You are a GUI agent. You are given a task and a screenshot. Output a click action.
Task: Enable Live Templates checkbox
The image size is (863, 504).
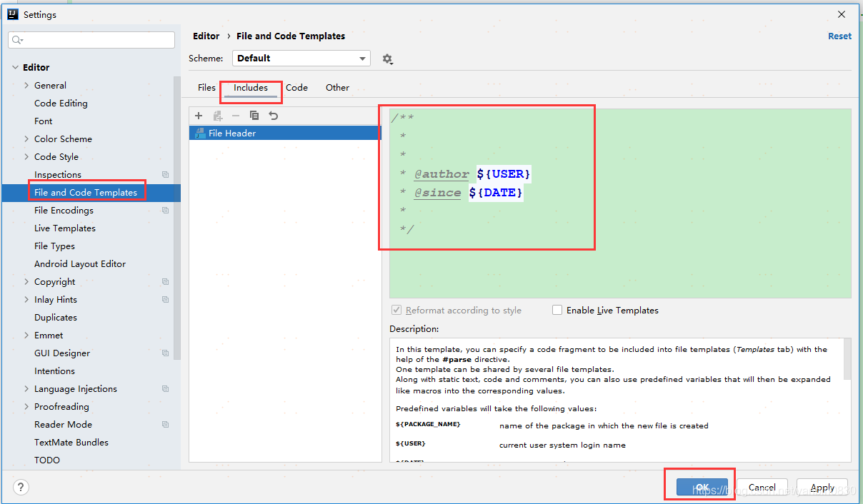point(557,310)
